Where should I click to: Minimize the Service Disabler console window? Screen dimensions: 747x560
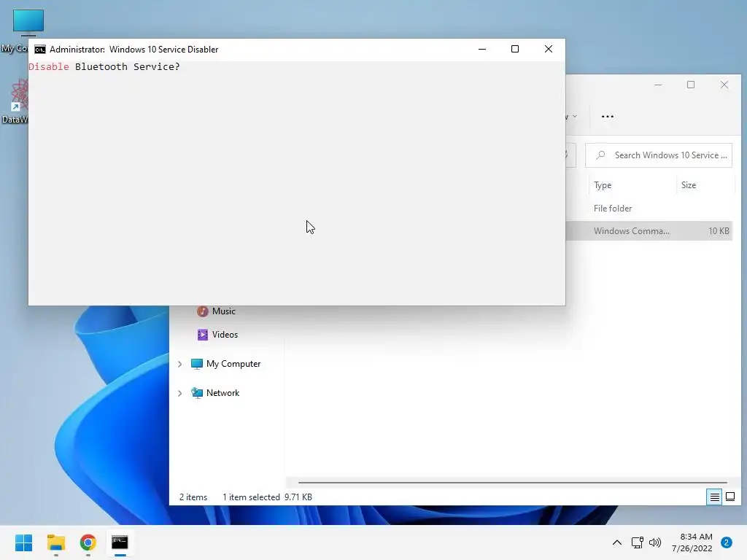click(482, 49)
